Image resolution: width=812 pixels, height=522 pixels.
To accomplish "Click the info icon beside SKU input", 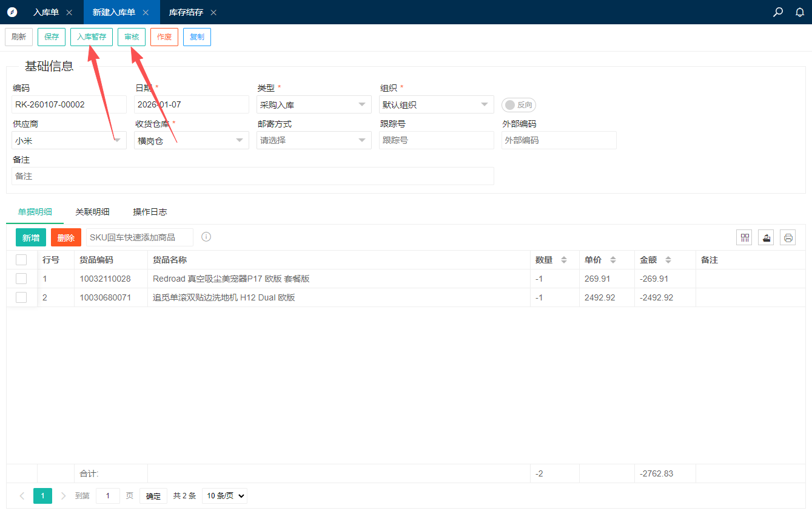I will click(206, 237).
